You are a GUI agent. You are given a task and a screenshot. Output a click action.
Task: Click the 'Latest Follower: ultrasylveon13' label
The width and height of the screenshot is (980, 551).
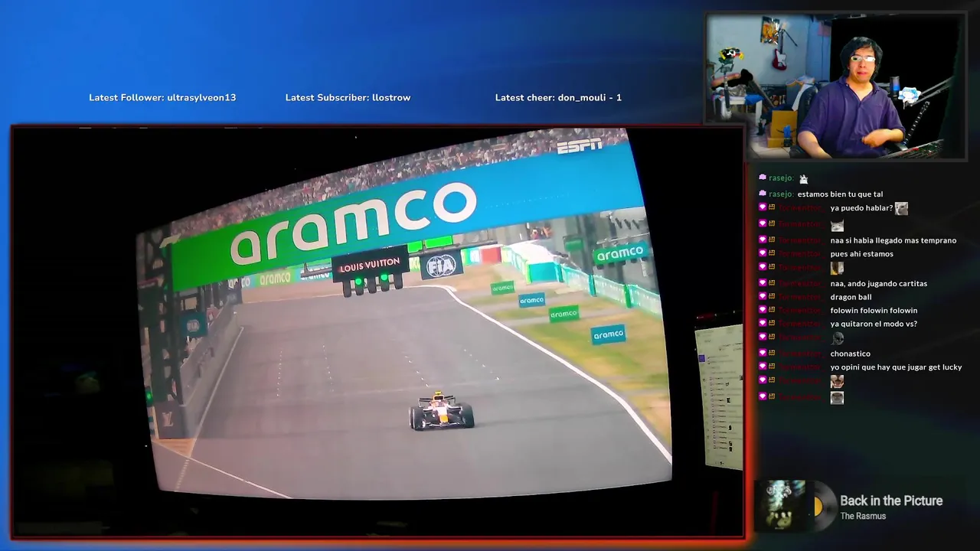(x=162, y=98)
